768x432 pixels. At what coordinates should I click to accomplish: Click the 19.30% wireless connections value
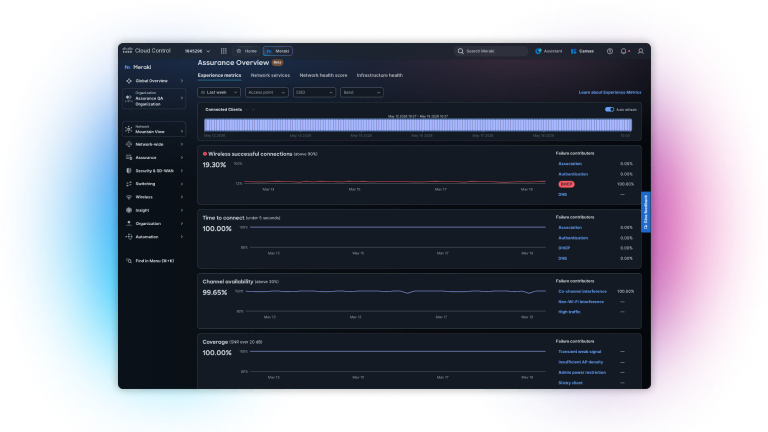[x=215, y=165]
